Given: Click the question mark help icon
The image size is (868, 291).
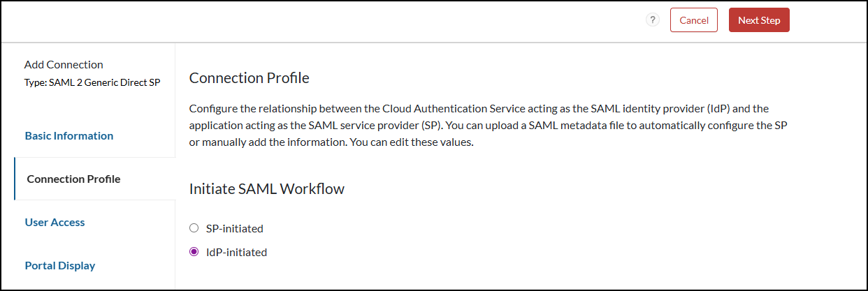Looking at the screenshot, I should coord(653,20).
